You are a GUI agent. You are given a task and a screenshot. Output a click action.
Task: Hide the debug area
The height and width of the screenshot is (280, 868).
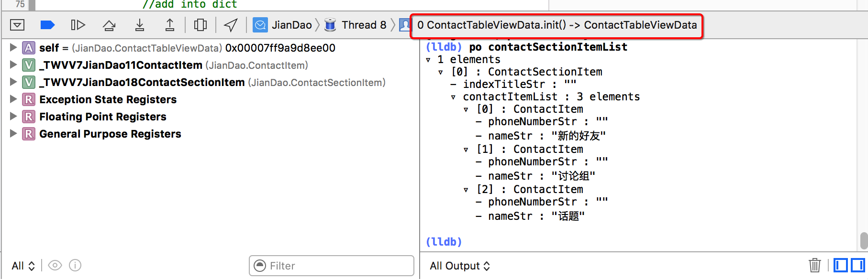point(17,25)
